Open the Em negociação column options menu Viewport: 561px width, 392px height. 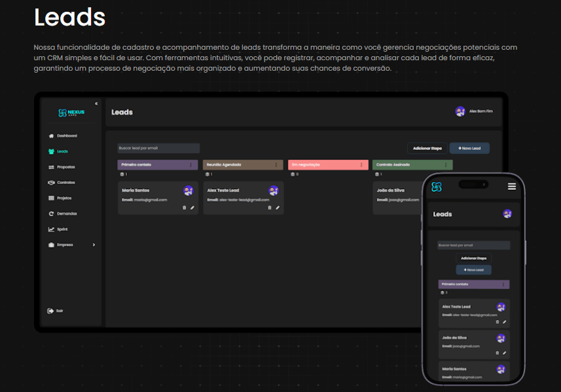tap(361, 165)
